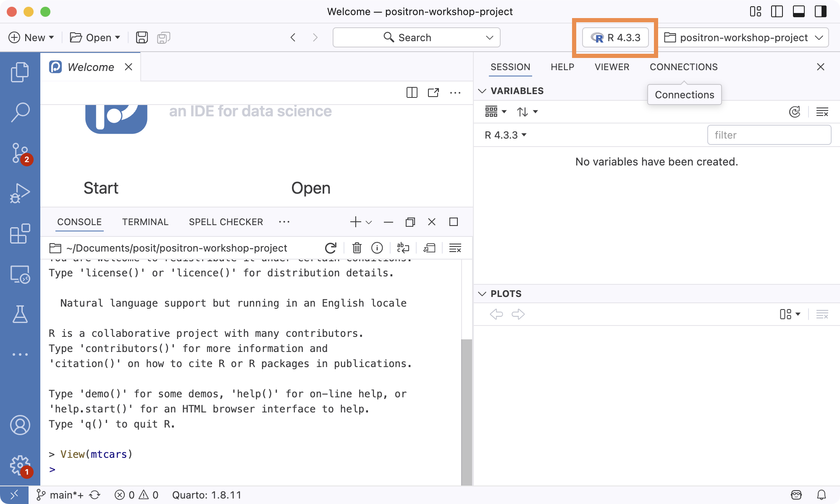Open the New dropdown menu
The image size is (840, 504).
31,37
